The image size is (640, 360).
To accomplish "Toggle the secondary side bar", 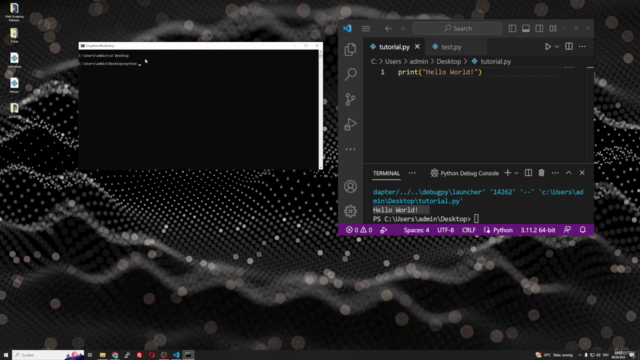I will pos(539,29).
